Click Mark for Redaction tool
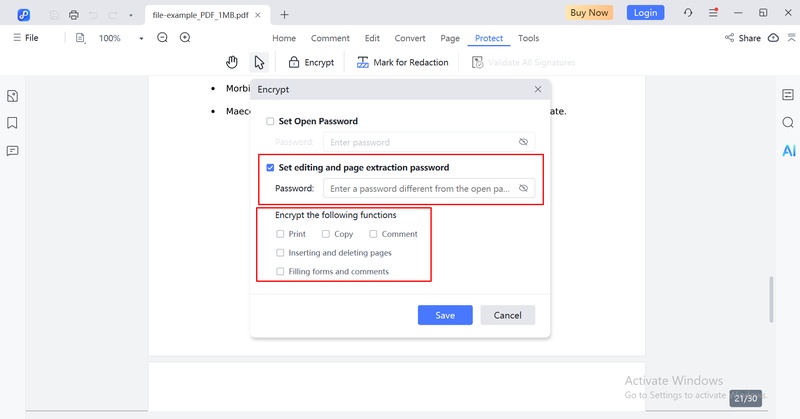The image size is (800, 419). coord(403,62)
